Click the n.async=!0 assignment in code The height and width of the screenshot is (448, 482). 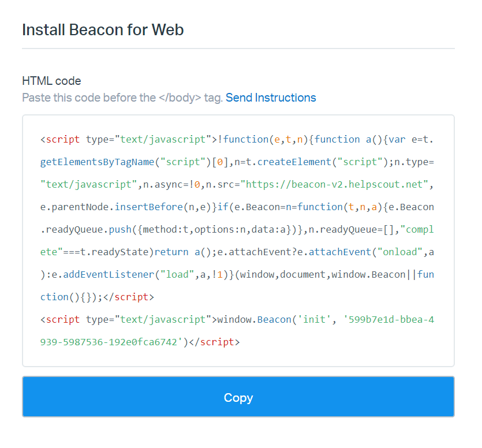click(176, 184)
